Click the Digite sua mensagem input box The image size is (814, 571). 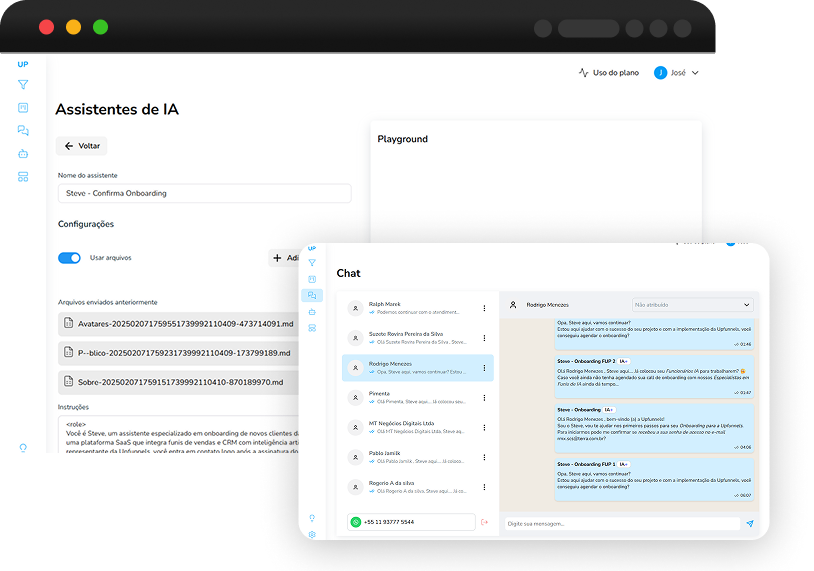[620, 523]
